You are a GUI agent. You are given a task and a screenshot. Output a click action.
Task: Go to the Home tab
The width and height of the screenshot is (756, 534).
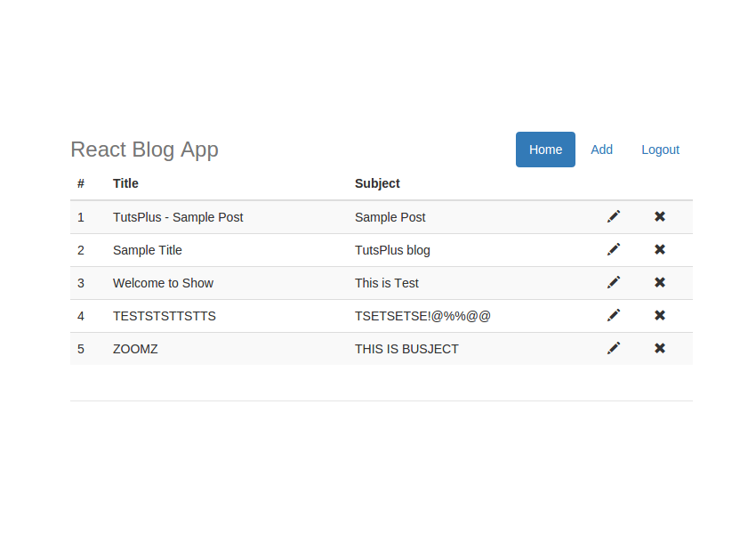pos(545,150)
